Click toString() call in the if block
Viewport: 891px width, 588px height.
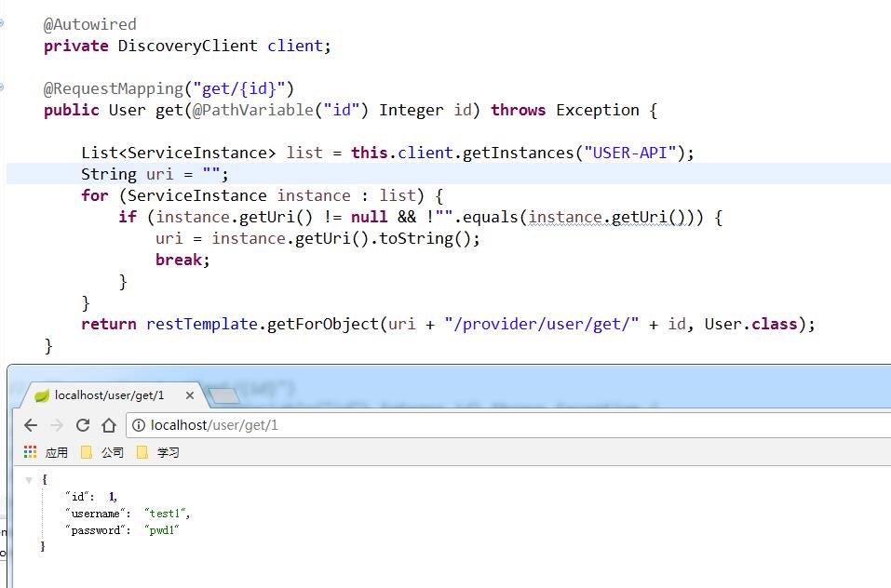(x=425, y=238)
